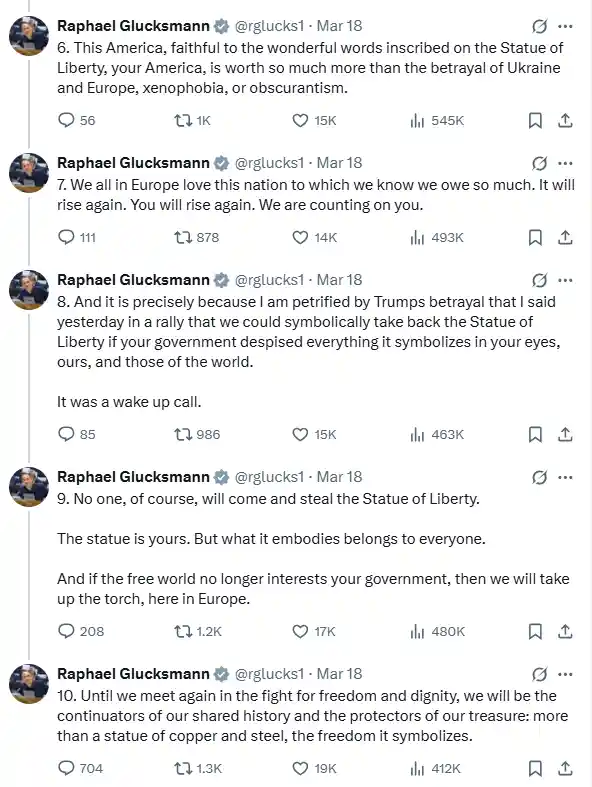592x787 pixels.
Task: View analytics showing 463K views
Action: coord(437,434)
